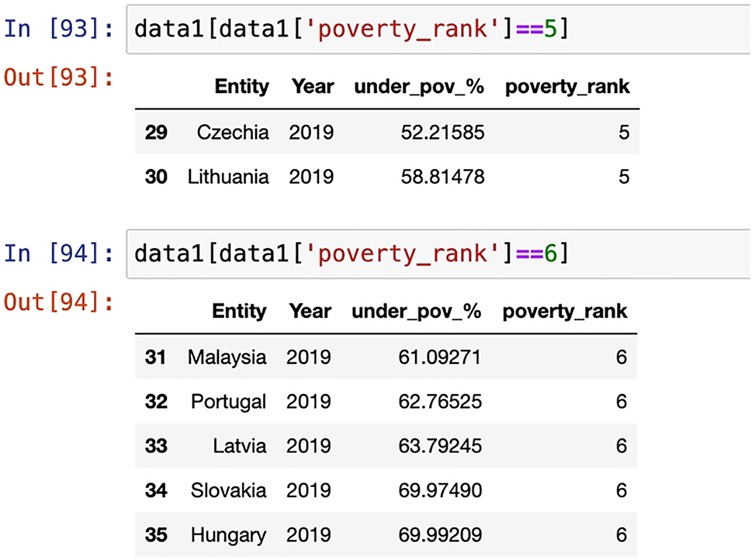Select row index 35 in second table
The width and height of the screenshot is (755, 560).
point(155,536)
